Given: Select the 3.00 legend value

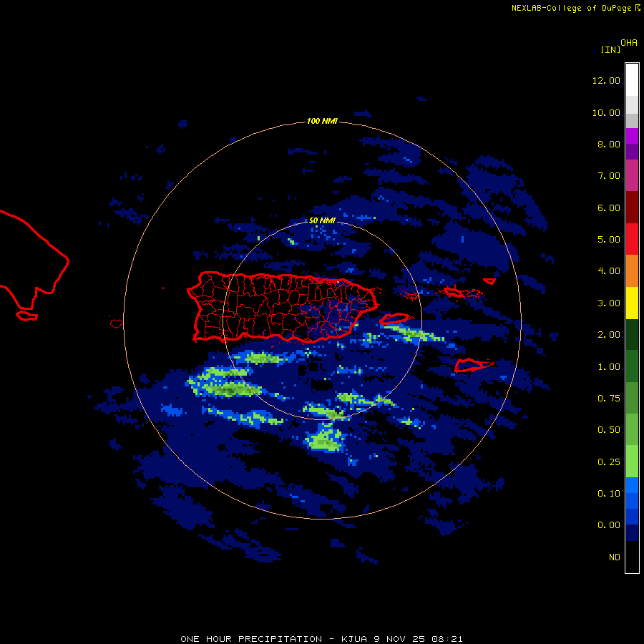Looking at the screenshot, I should coord(609,303).
